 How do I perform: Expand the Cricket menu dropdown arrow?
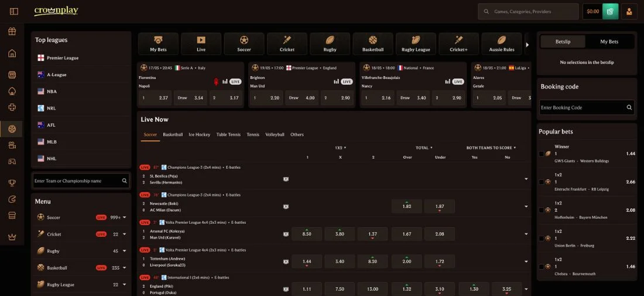point(125,234)
